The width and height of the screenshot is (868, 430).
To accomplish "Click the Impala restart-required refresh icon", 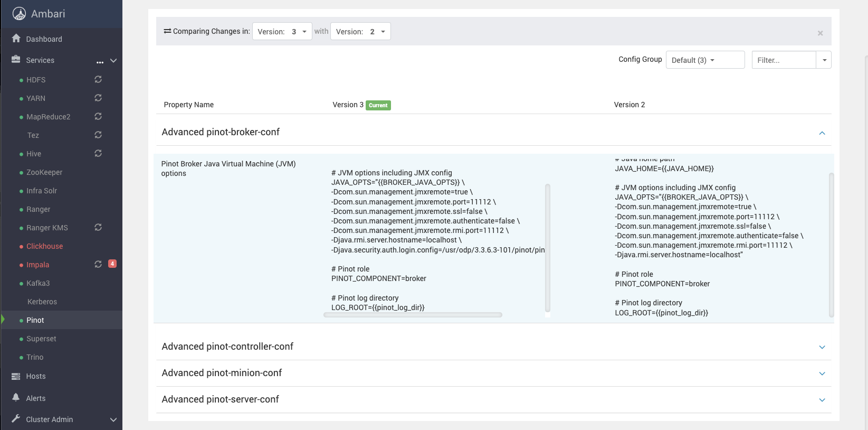I will coord(98,264).
